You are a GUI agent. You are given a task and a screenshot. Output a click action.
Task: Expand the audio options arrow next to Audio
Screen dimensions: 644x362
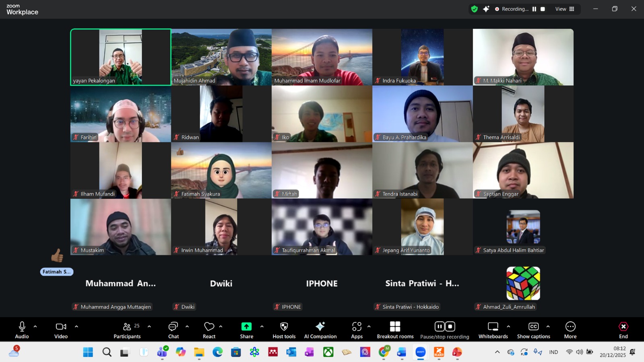click(x=35, y=327)
